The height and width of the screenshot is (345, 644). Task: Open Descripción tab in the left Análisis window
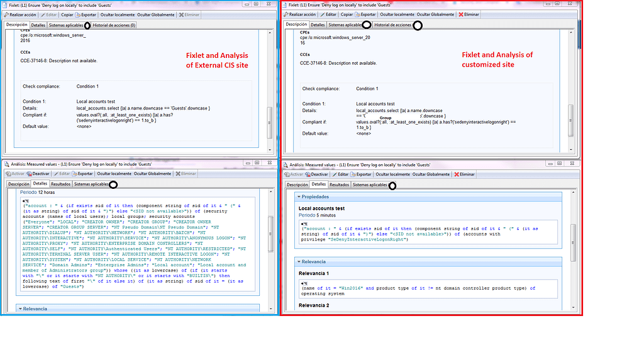click(19, 184)
